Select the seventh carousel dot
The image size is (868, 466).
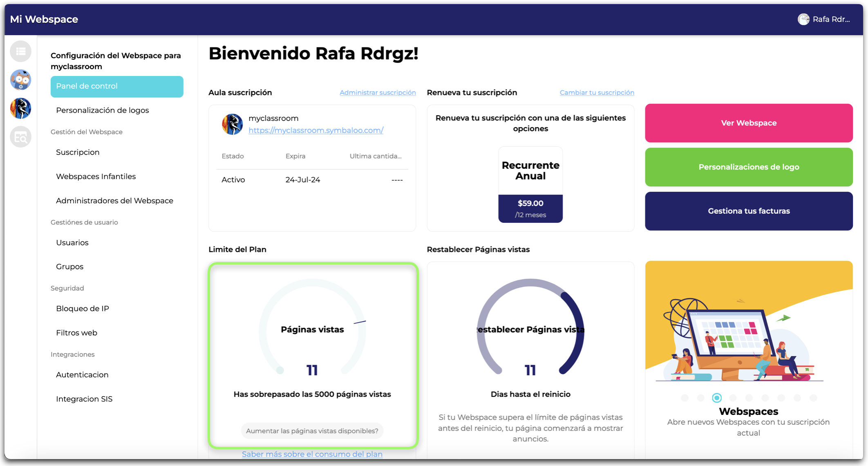coord(781,398)
